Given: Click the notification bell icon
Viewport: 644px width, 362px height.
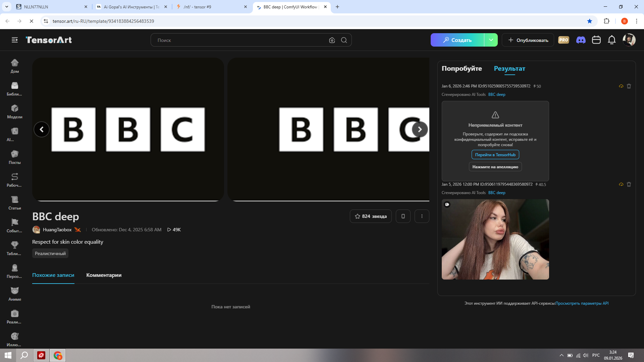Looking at the screenshot, I should pyautogui.click(x=611, y=40).
